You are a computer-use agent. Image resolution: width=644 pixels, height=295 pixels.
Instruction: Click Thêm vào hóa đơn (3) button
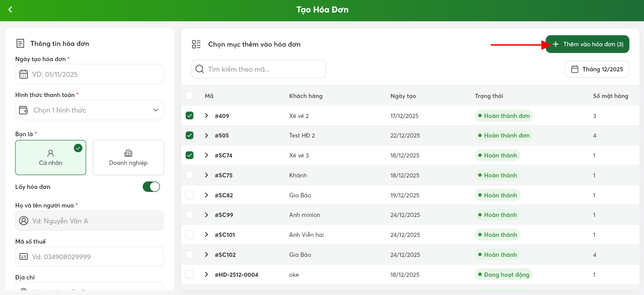tap(587, 44)
